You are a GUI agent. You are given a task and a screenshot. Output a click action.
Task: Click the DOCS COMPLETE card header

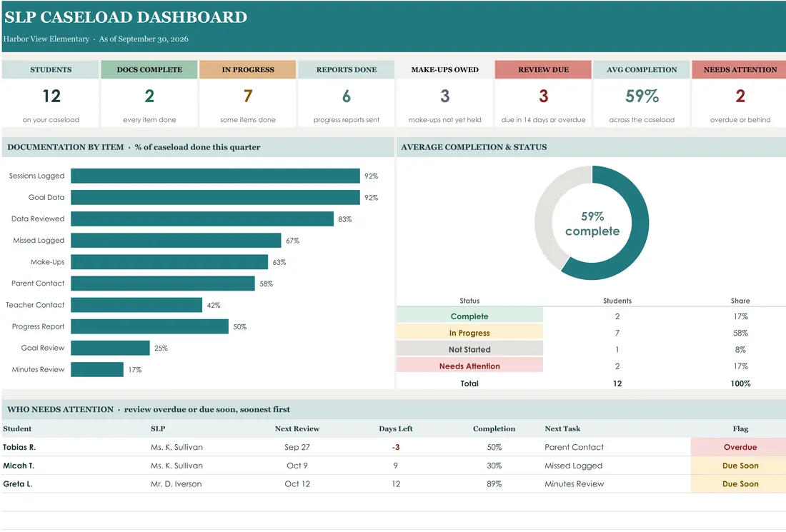[149, 70]
